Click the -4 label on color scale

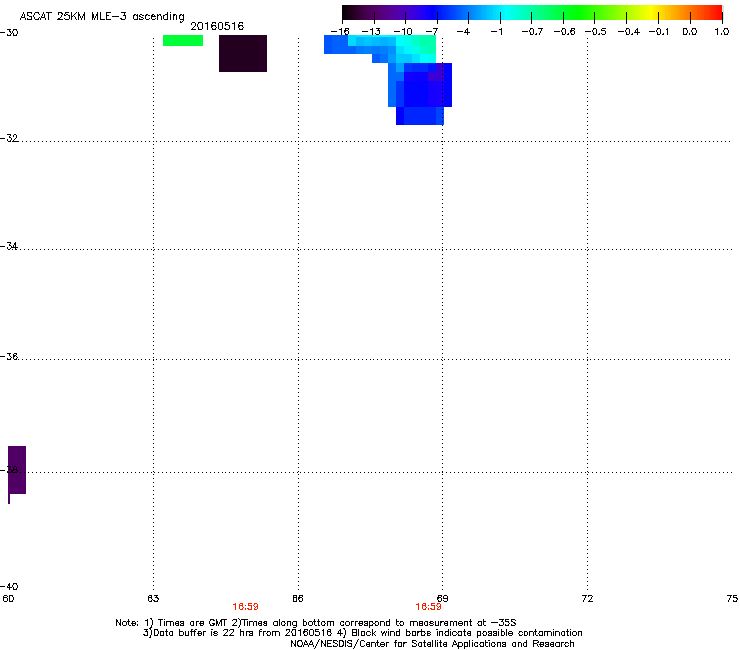463,32
